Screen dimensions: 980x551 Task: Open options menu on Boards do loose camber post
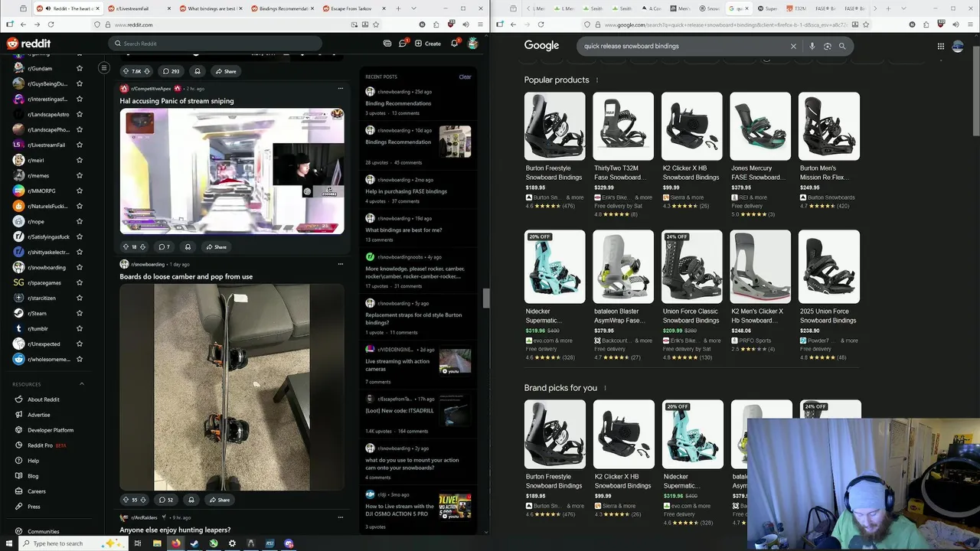click(x=341, y=264)
